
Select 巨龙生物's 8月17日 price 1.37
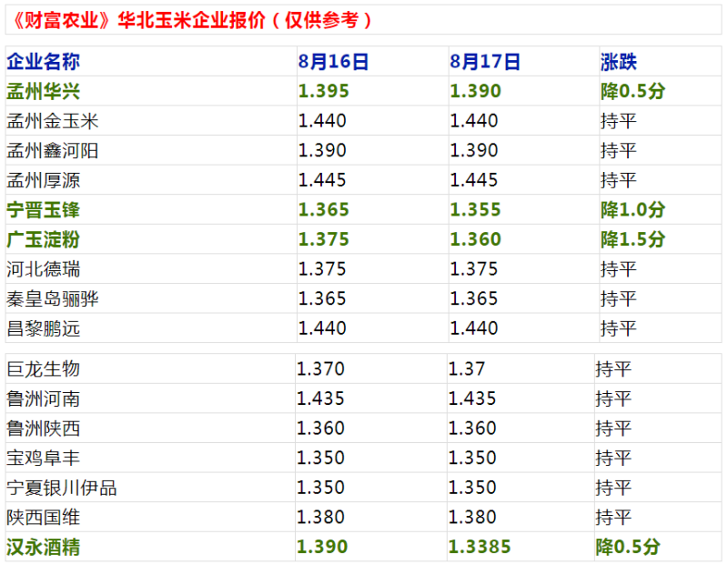467,368
